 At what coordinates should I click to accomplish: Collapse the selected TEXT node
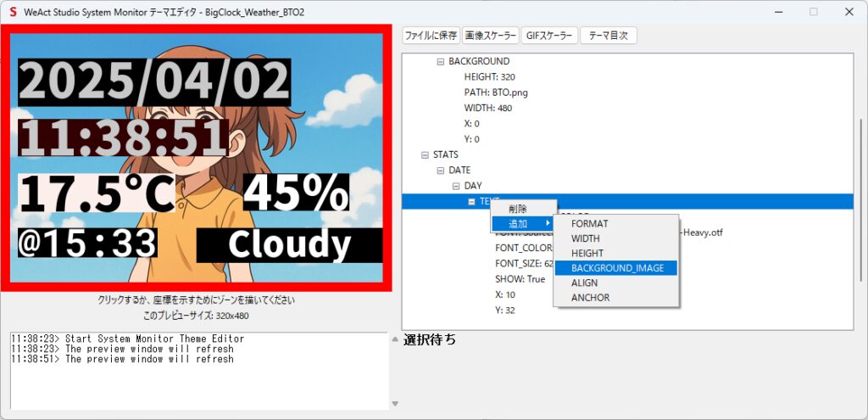point(471,201)
